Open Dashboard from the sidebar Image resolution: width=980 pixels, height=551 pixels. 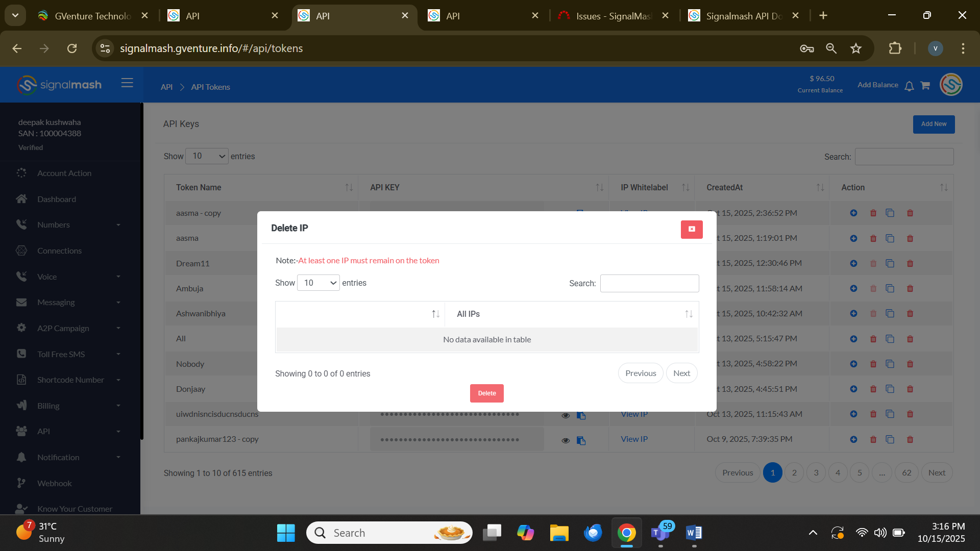coord(57,199)
